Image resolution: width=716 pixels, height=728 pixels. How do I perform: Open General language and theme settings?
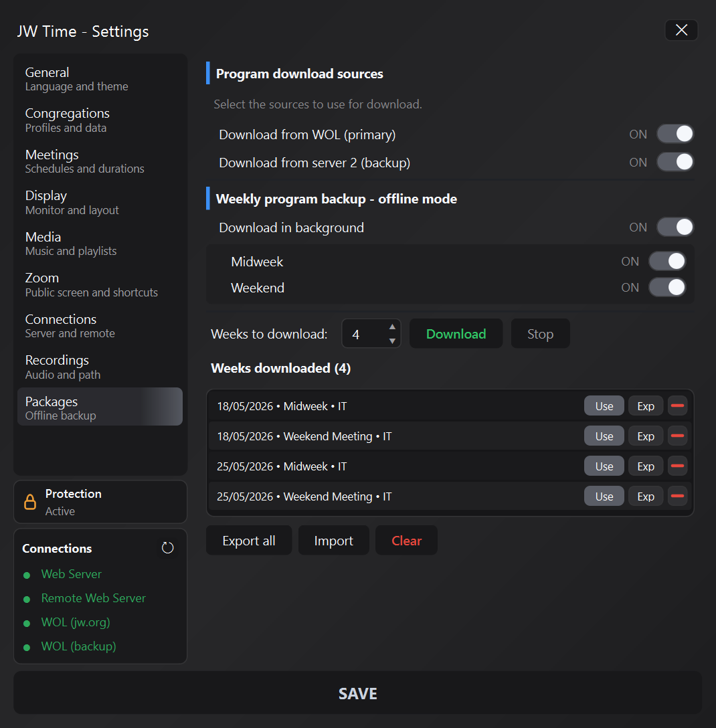point(100,79)
